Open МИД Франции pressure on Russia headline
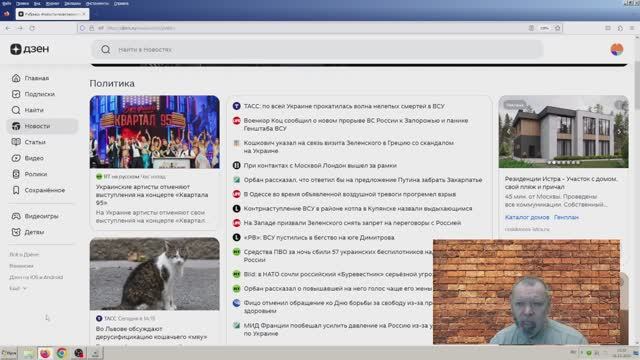 (338, 329)
